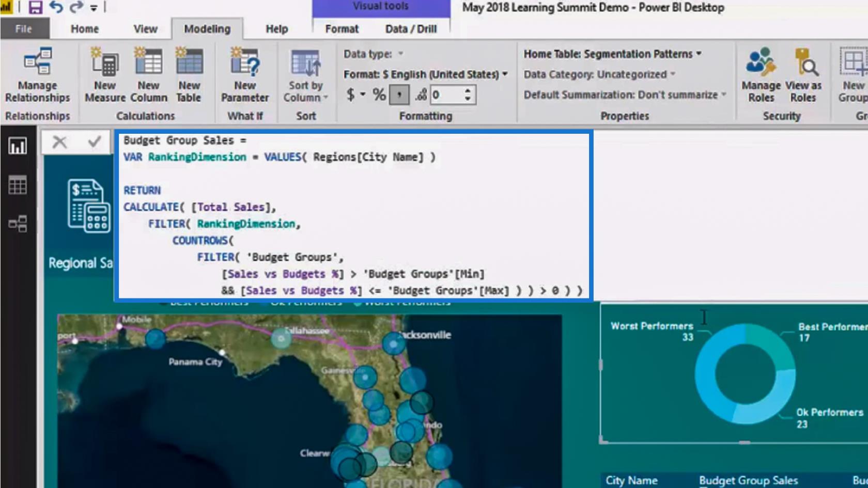Switch to Data view in sidebar
The width and height of the screenshot is (868, 488).
coord(18,185)
